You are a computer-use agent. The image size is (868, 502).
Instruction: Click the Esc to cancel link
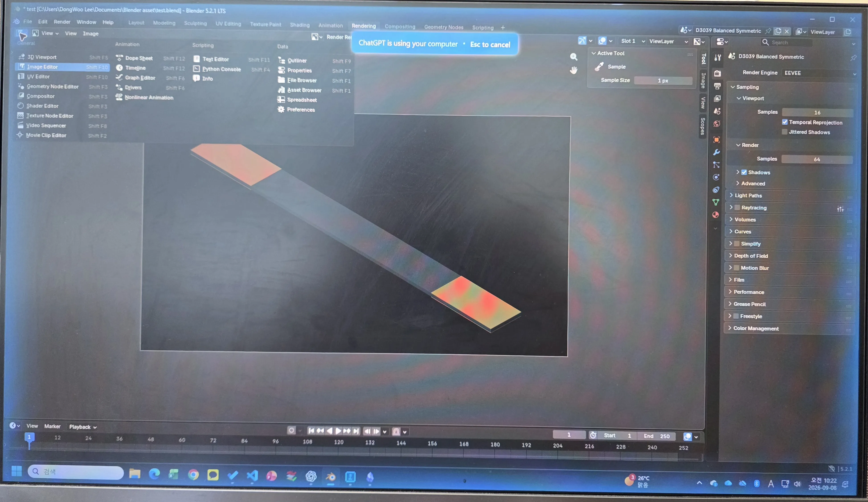tap(490, 44)
